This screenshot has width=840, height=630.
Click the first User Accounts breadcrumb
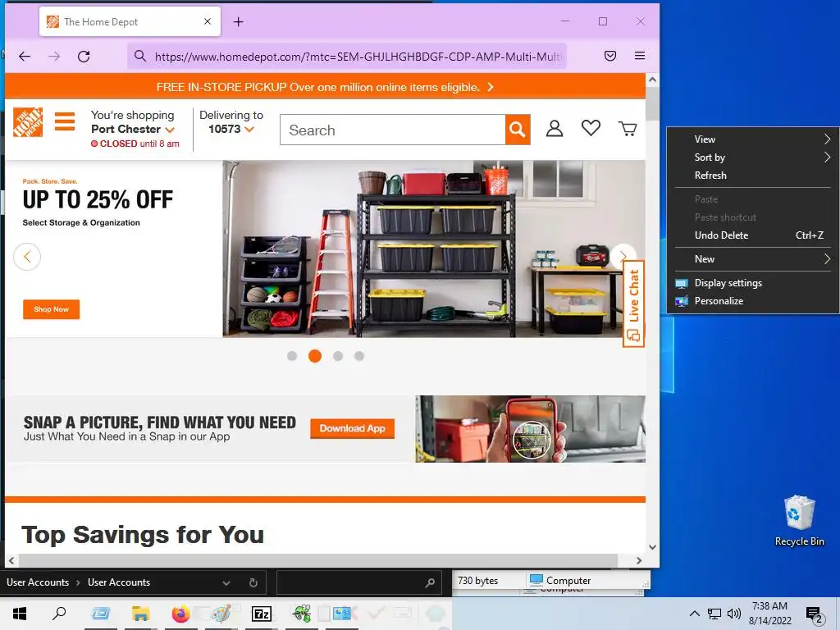[x=38, y=582]
